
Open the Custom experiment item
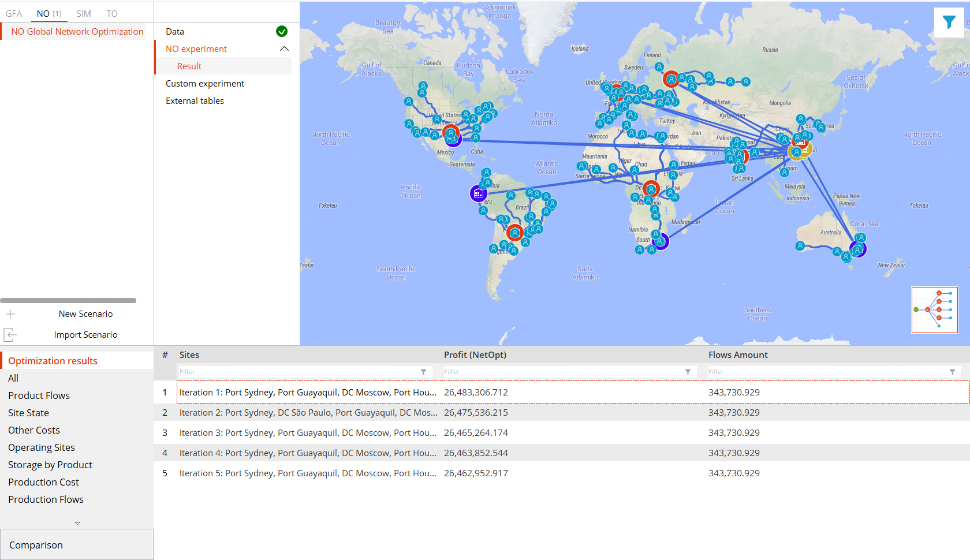tap(205, 84)
